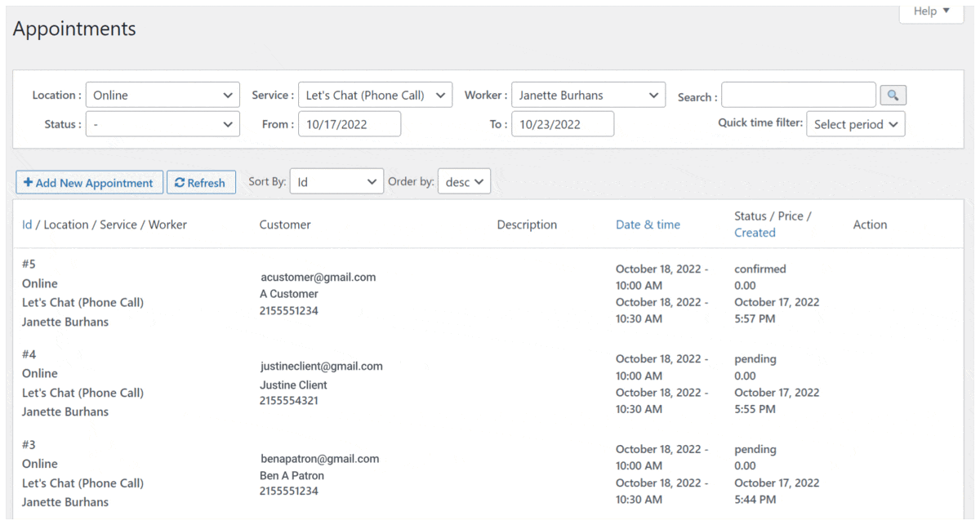This screenshot has height=525, width=980.
Task: Click the Customer column header
Action: [x=285, y=225]
